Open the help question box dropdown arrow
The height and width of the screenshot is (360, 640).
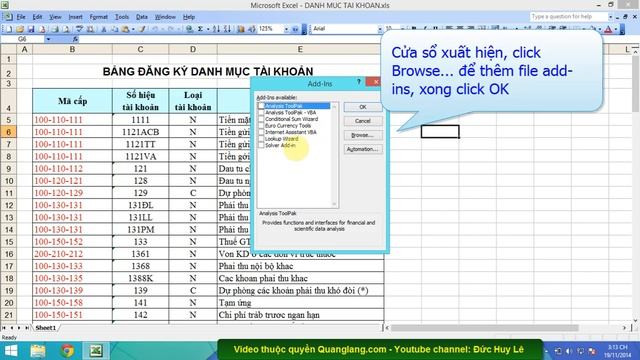point(610,17)
